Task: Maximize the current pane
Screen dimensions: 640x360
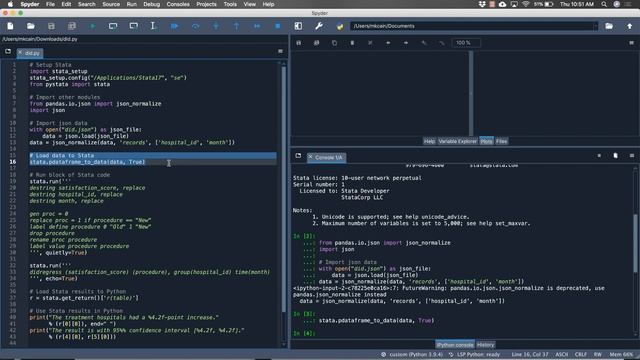Action: [298, 26]
